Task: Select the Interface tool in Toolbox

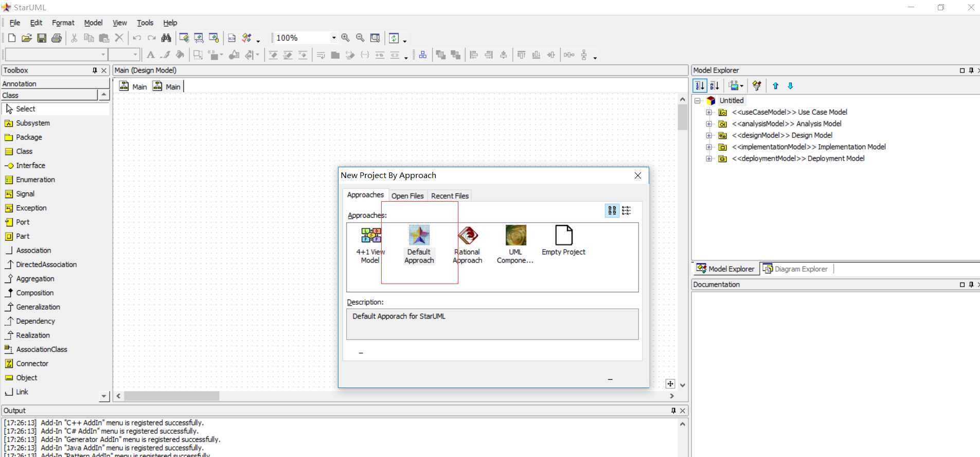Action: point(55,166)
